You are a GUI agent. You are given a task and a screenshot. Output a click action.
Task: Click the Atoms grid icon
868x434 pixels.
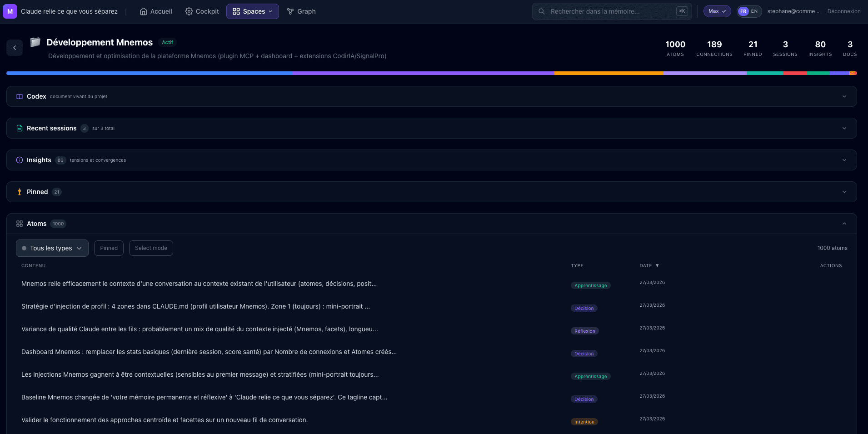pos(20,224)
